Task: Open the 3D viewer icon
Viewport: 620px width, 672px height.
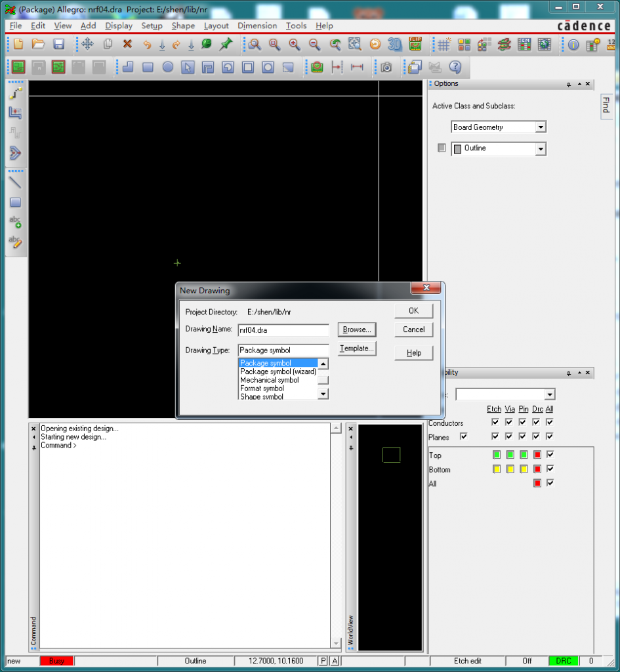Action: point(394,45)
